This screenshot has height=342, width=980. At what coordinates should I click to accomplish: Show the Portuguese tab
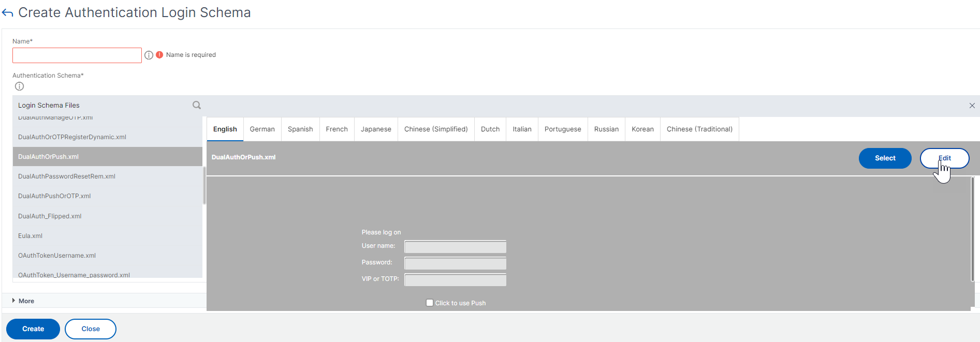pos(563,129)
